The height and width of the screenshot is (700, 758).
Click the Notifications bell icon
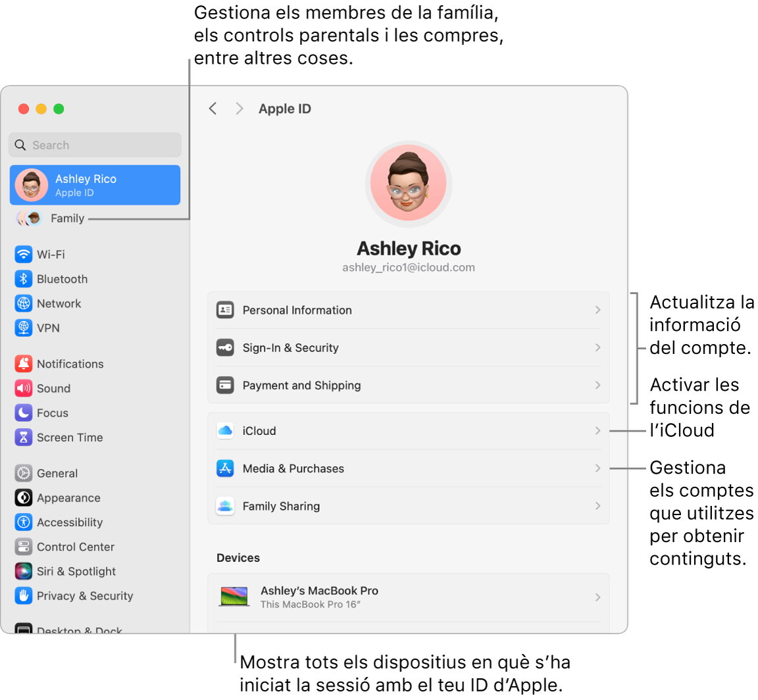click(x=23, y=364)
